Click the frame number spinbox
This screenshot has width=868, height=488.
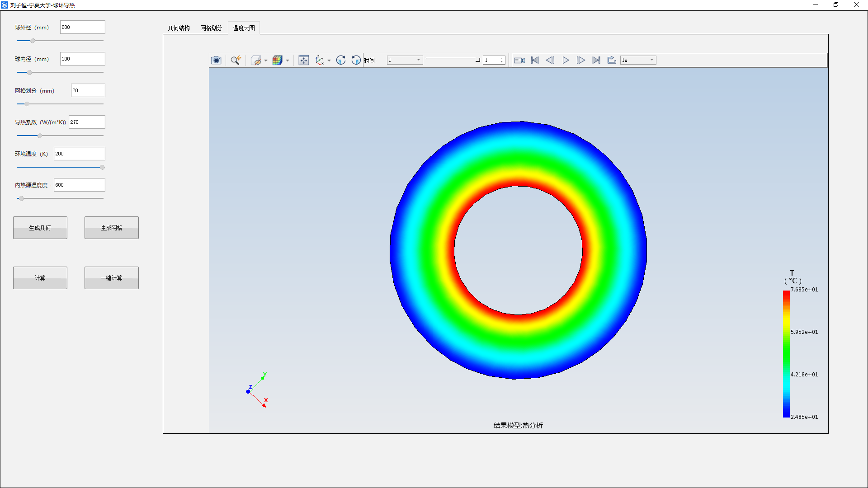pos(494,60)
